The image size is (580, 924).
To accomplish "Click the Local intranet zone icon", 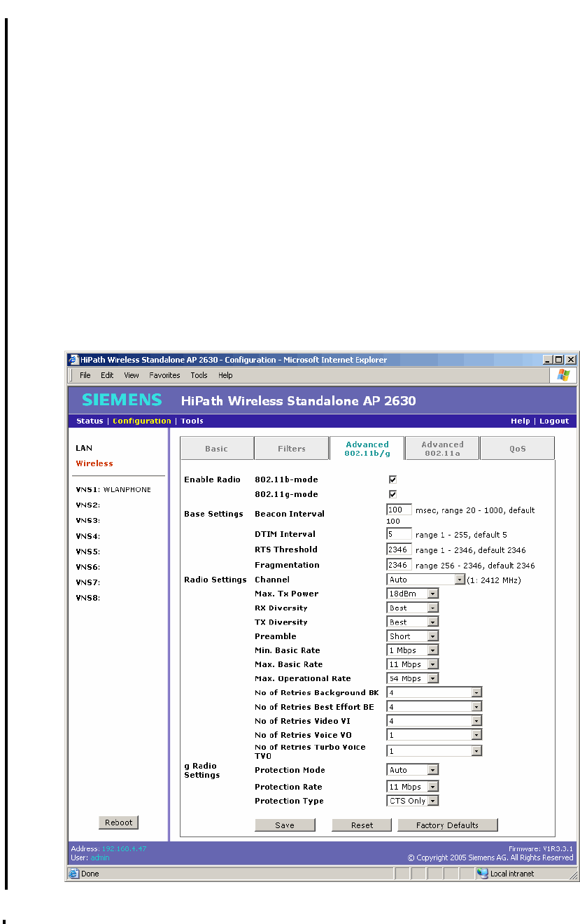I will [x=482, y=874].
